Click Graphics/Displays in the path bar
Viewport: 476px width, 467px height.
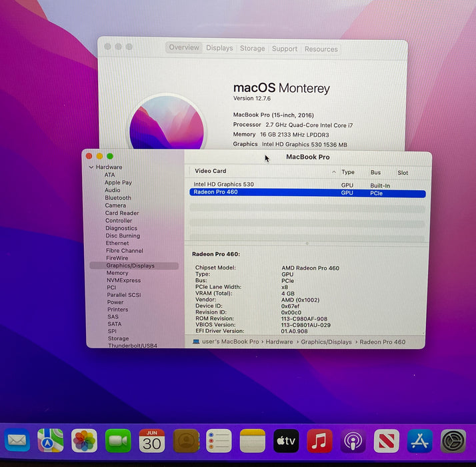(327, 342)
